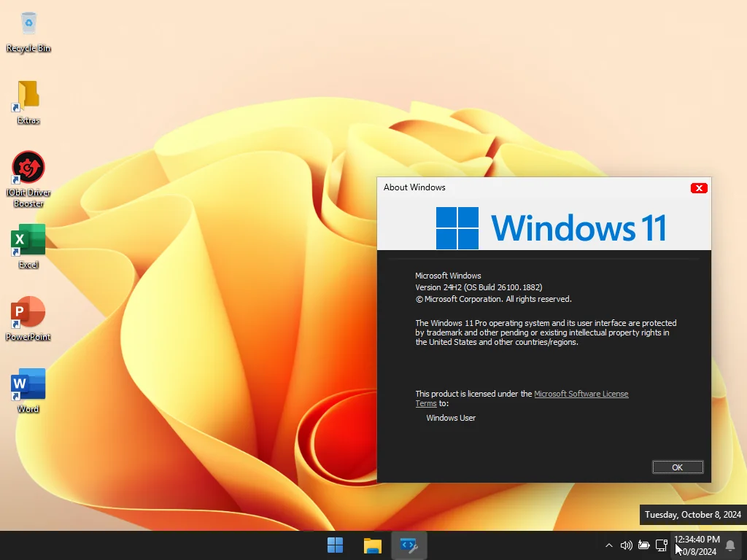Viewport: 747px width, 560px height.
Task: Click the network display tray icon
Action: point(661,545)
